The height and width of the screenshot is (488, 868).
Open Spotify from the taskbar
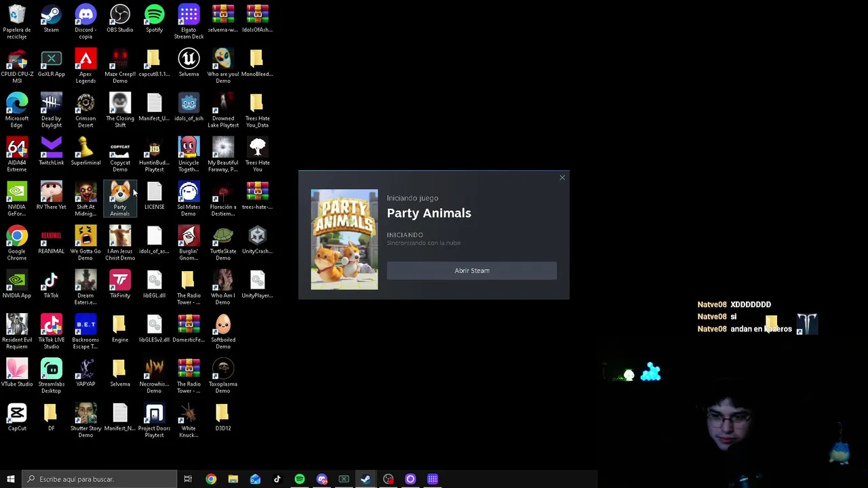(299, 479)
